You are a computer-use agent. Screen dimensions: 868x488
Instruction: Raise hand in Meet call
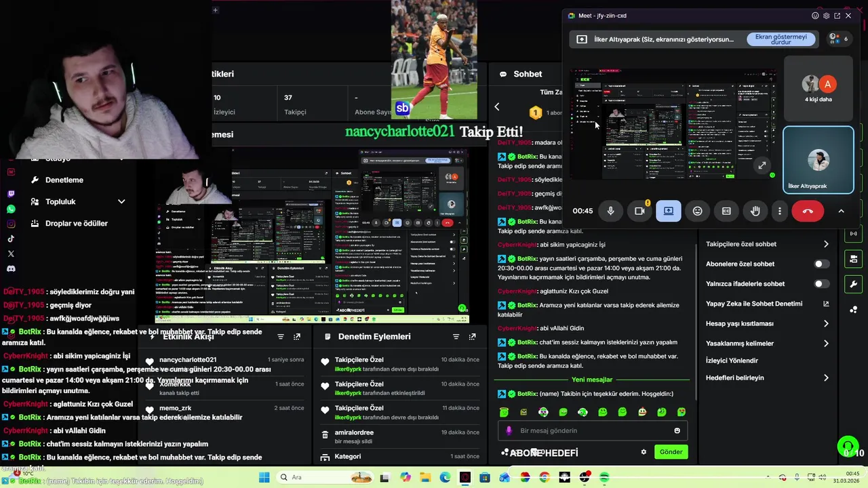[755, 211]
